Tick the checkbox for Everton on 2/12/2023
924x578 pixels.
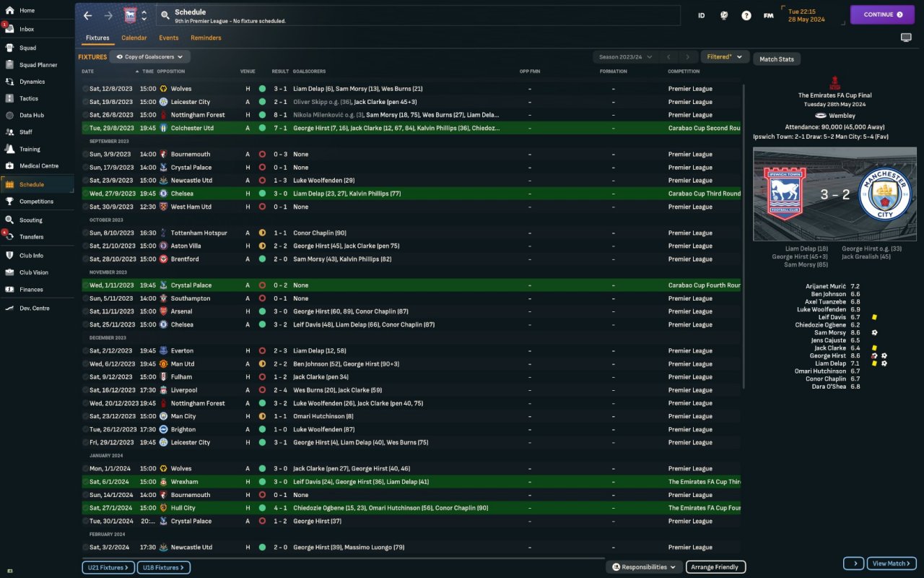click(x=85, y=351)
